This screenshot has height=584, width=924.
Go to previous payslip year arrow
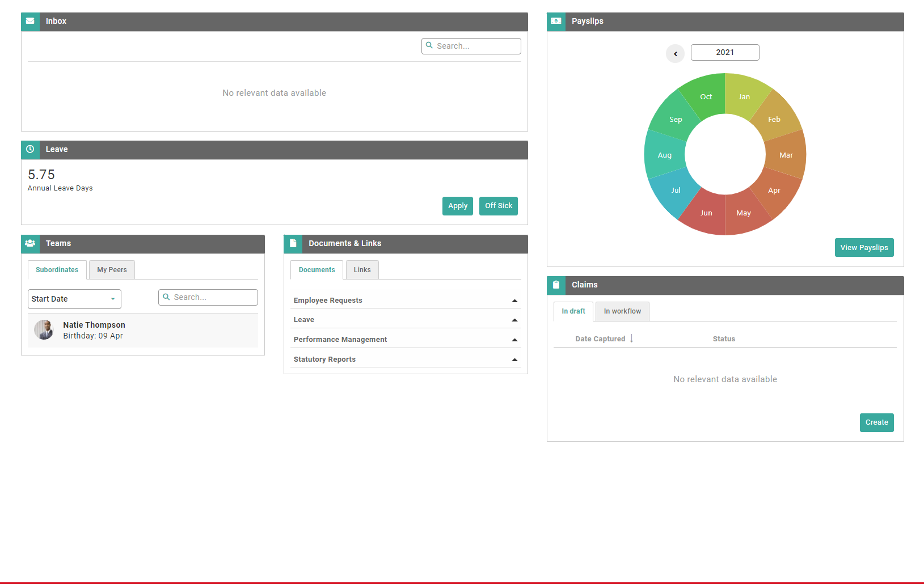[675, 53]
